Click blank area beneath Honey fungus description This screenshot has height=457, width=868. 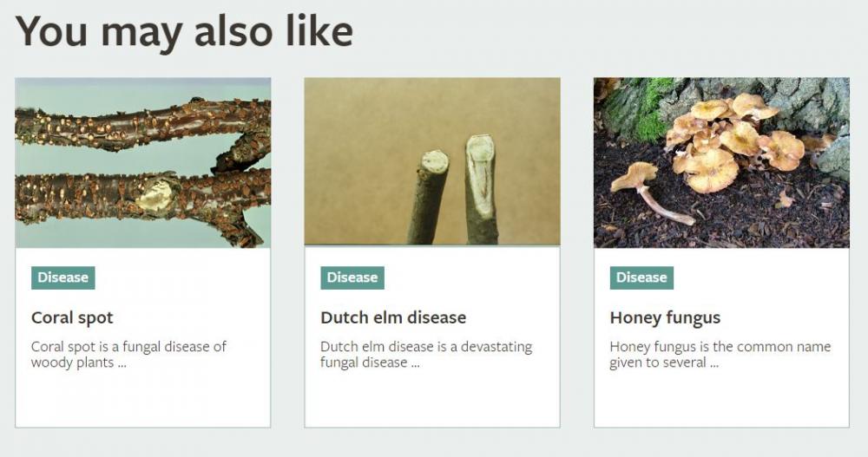[x=721, y=400]
